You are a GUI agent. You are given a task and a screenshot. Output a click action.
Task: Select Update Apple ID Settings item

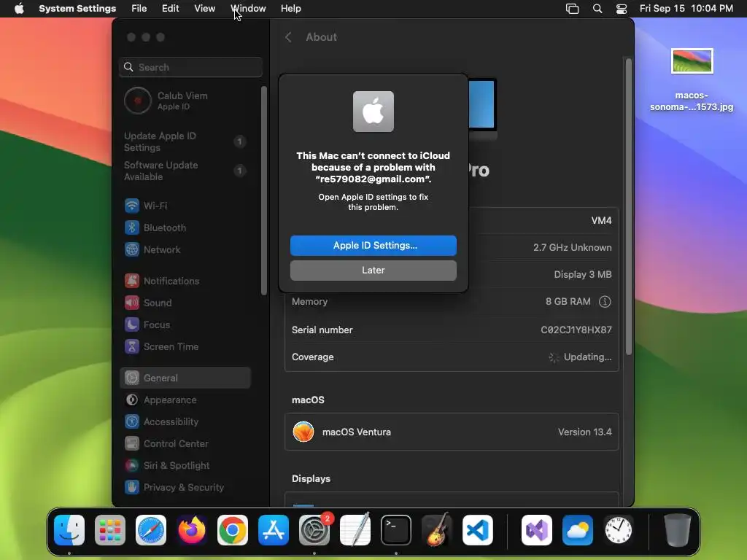point(186,142)
